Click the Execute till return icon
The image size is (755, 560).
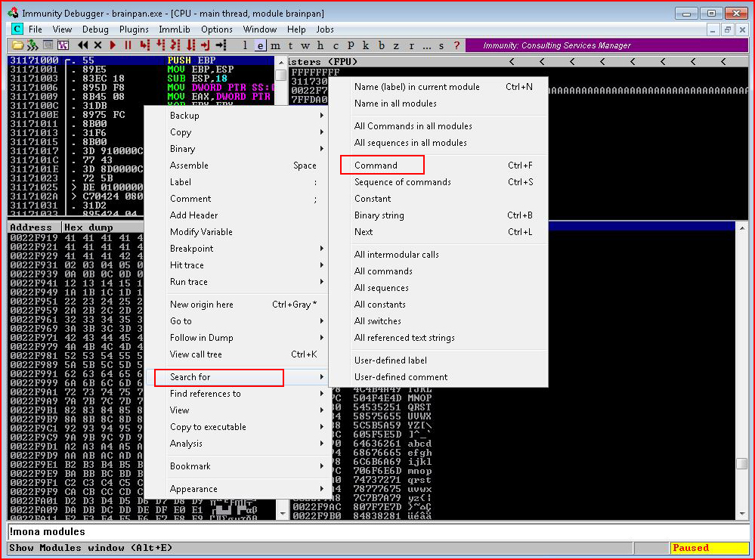click(206, 45)
